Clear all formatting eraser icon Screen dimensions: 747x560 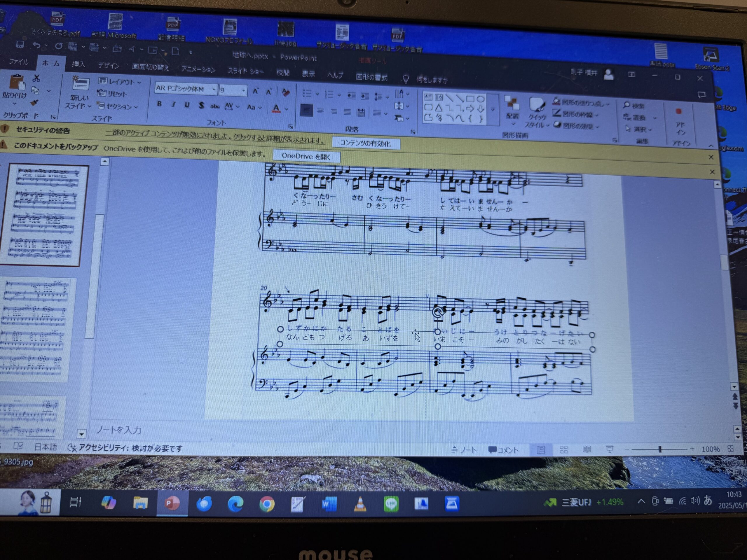(x=285, y=92)
